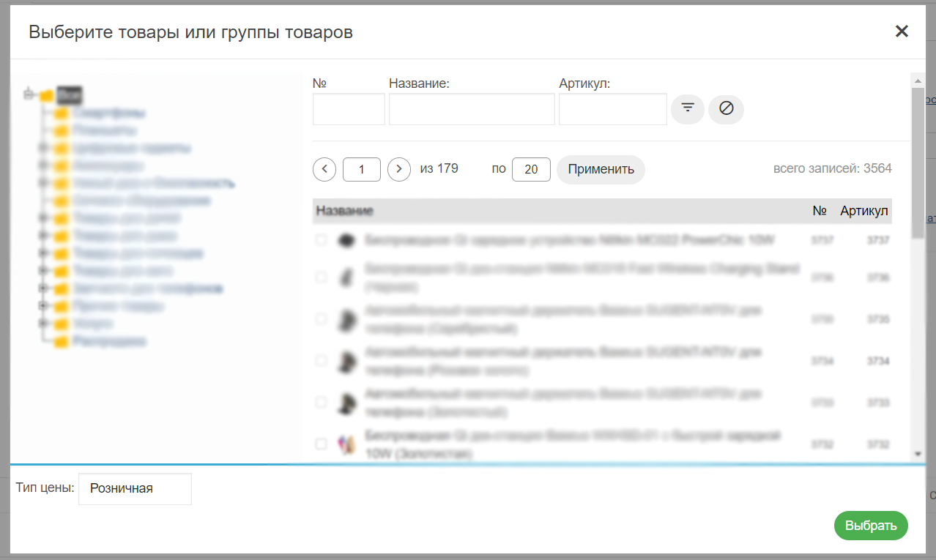936x560 pixels.
Task: Tick the checkbox for product 3737
Action: [x=321, y=240]
